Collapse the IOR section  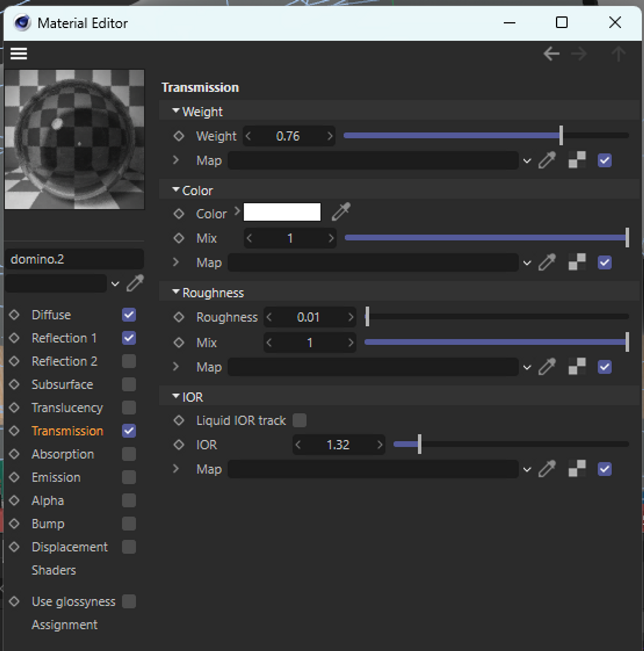pos(176,396)
